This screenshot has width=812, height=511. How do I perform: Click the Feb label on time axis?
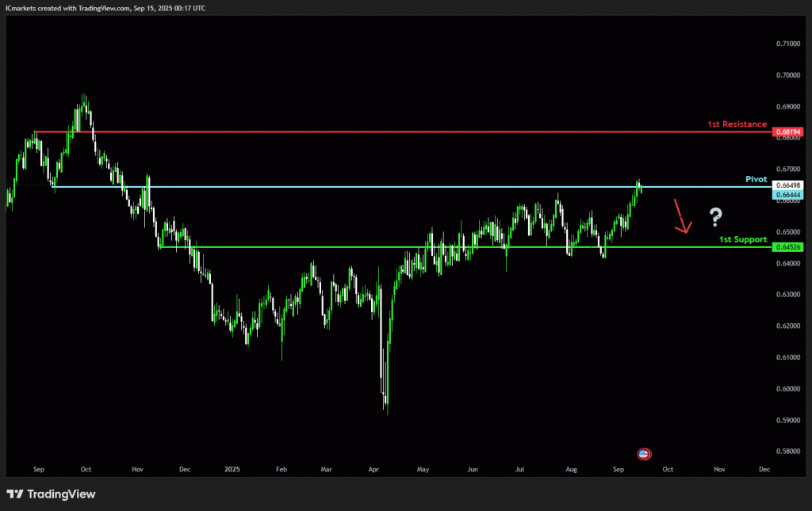click(x=282, y=469)
